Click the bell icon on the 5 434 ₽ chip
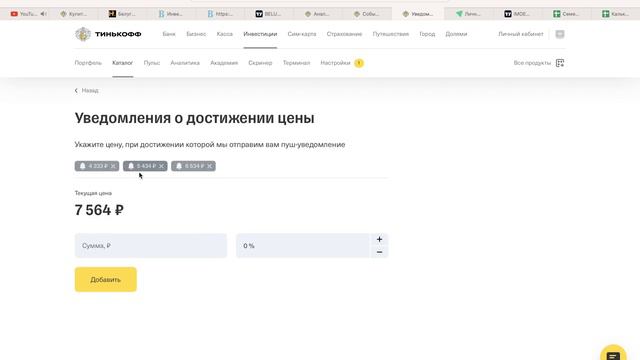Screen dimensions: 640x360 click(x=131, y=166)
